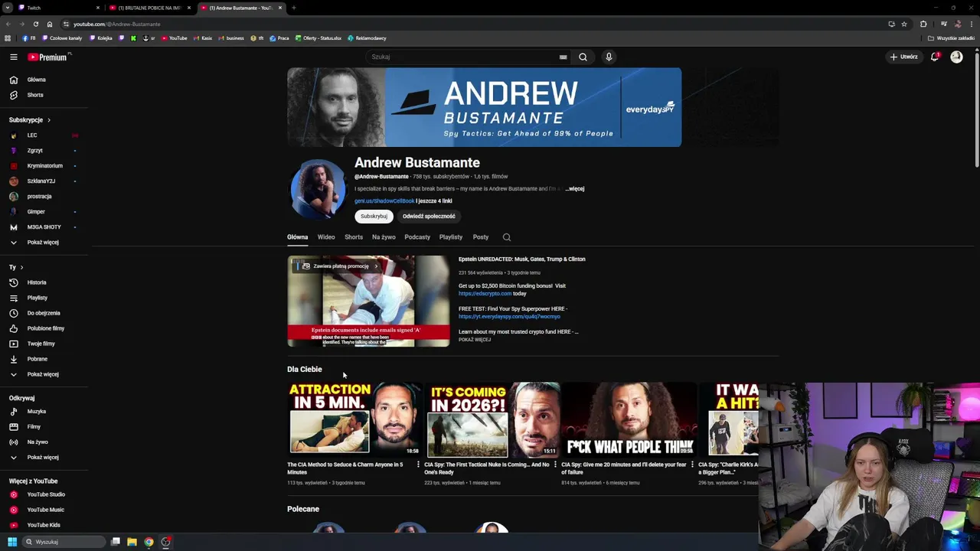The width and height of the screenshot is (980, 551).
Task: Open YouTube Music in sidebar
Action: [x=44, y=510]
